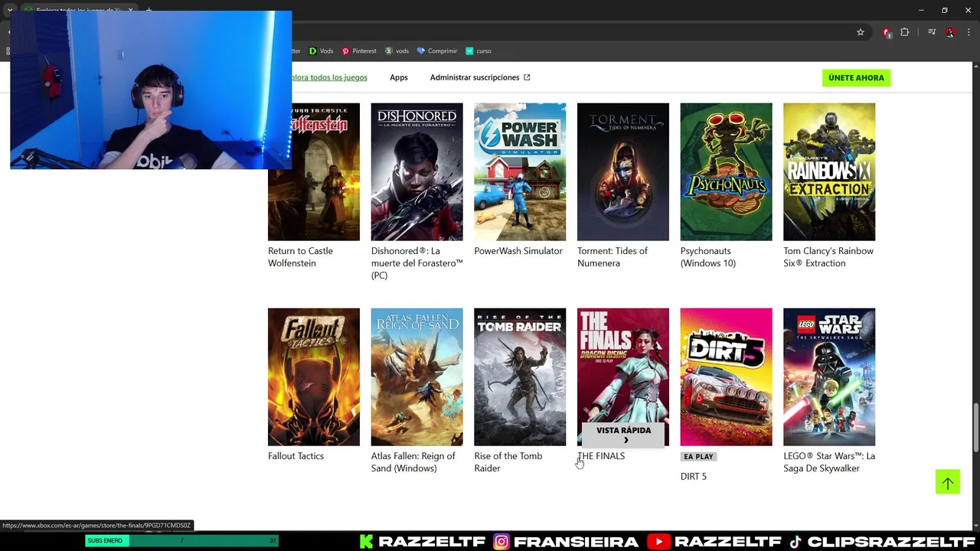980x551 pixels.
Task: Open the Chrome three-dot menu
Action: coord(969,32)
